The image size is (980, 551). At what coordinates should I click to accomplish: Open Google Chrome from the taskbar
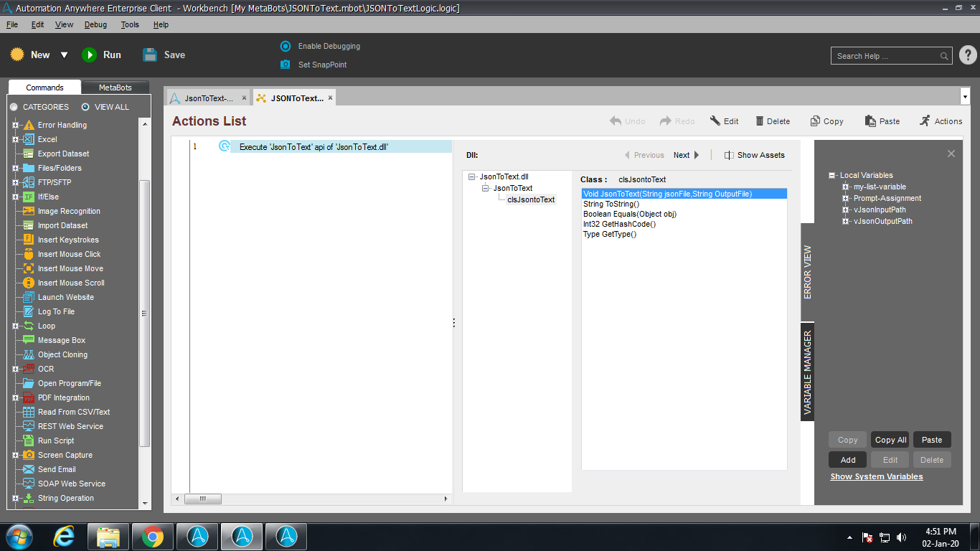[x=151, y=537]
